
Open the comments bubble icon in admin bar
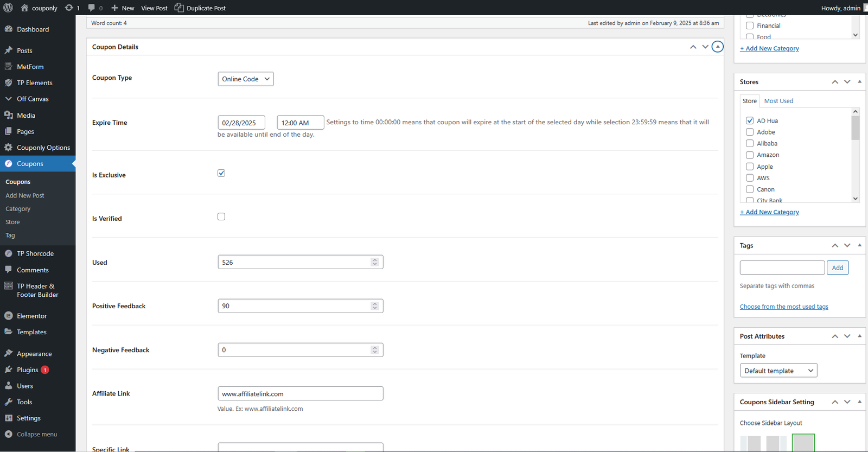pyautogui.click(x=92, y=8)
